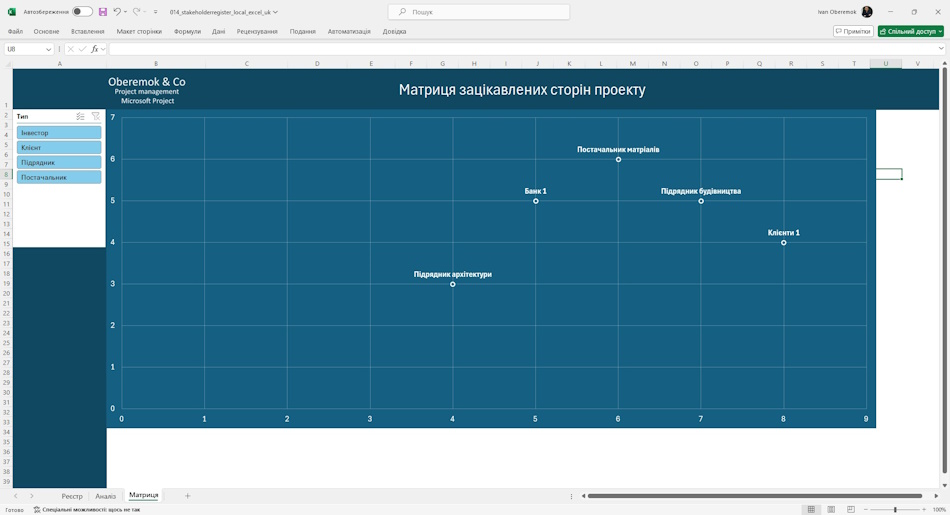Add a new sheet with plus icon
Viewport: 950px width, 515px height.
pos(187,496)
